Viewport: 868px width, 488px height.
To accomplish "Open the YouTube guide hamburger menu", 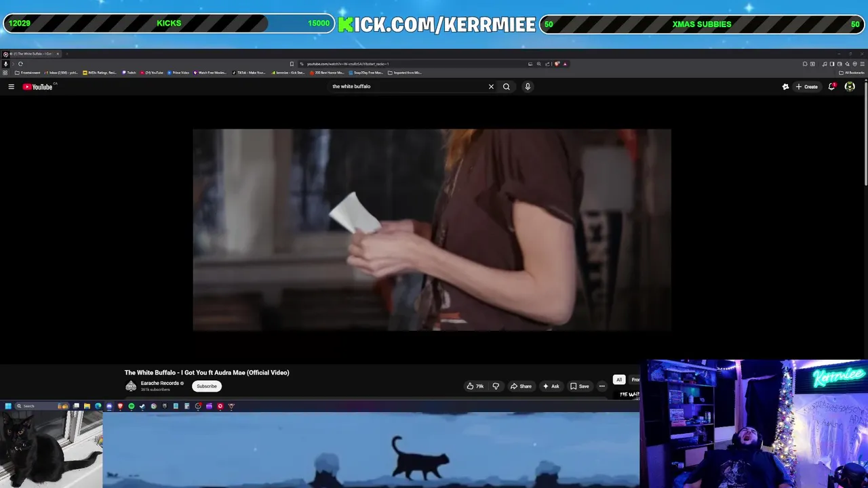I will (x=11, y=87).
